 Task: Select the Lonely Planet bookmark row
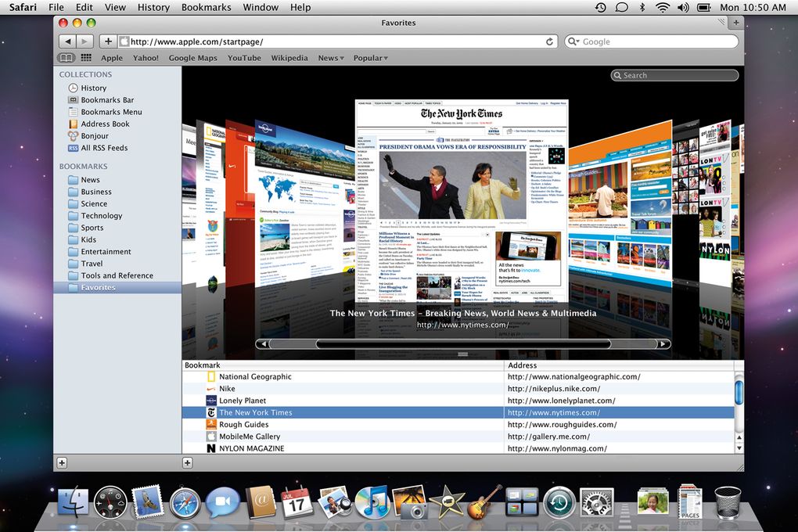coord(458,401)
